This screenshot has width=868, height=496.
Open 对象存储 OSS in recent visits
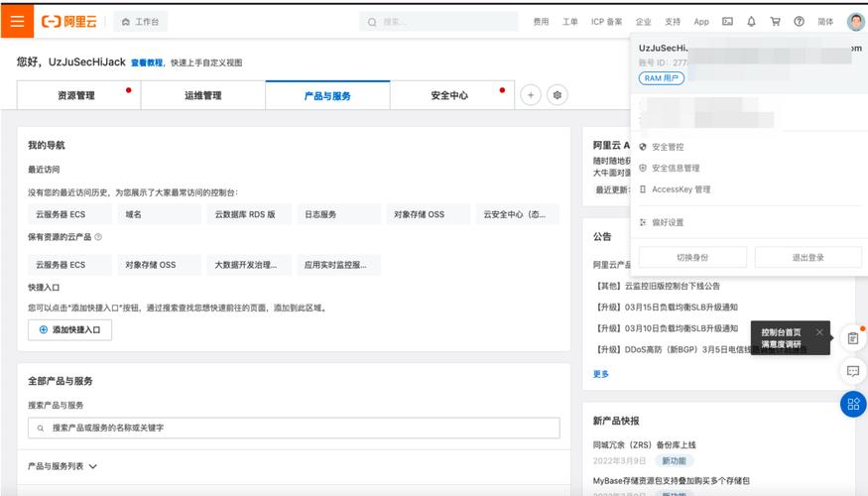coord(428,214)
